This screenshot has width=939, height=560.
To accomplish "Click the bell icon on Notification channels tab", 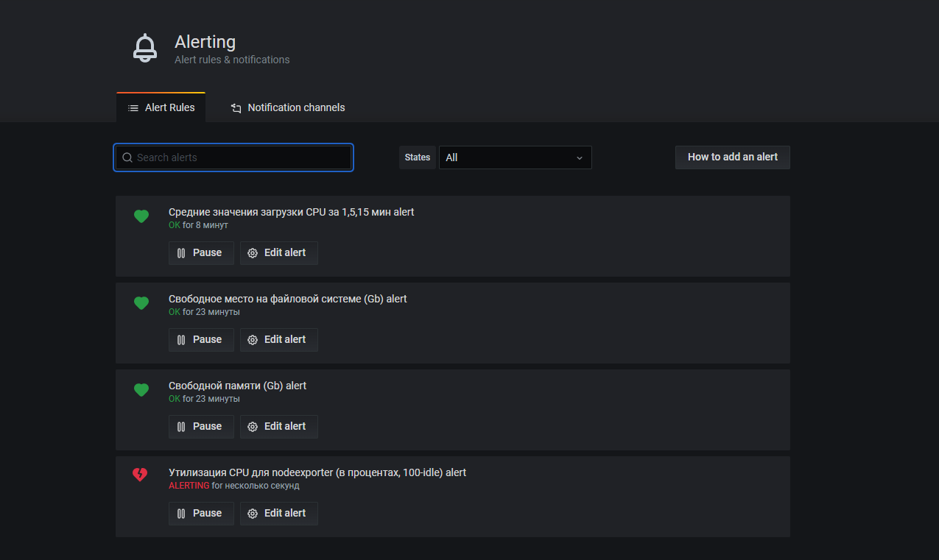I will 236,107.
